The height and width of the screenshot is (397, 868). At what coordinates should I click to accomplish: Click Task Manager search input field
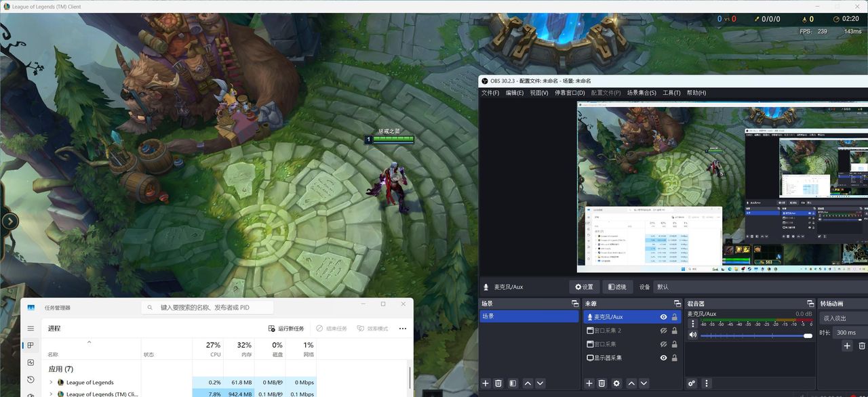coord(207,307)
